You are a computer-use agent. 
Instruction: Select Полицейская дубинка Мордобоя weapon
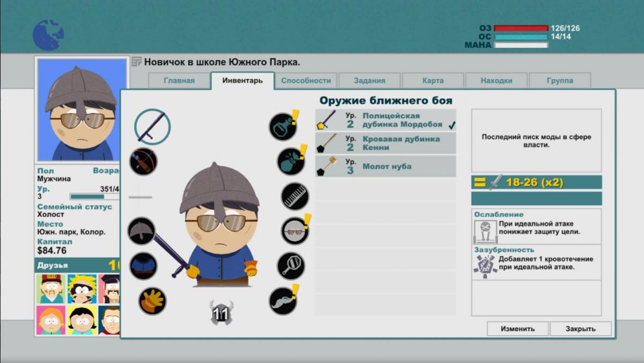386,120
